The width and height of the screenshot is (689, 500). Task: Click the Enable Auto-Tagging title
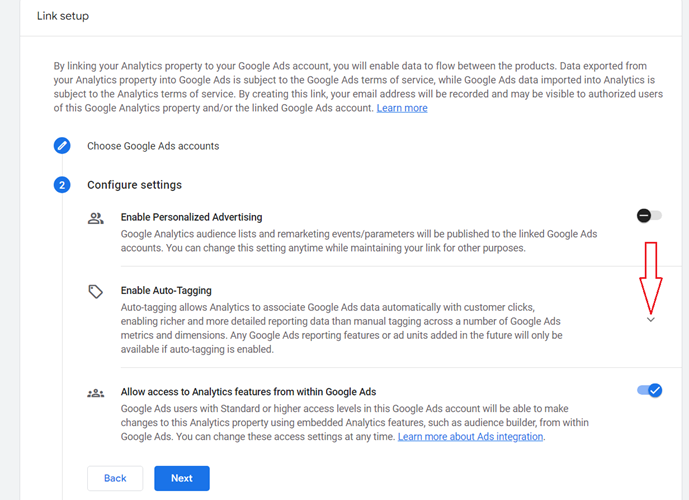pos(166,290)
